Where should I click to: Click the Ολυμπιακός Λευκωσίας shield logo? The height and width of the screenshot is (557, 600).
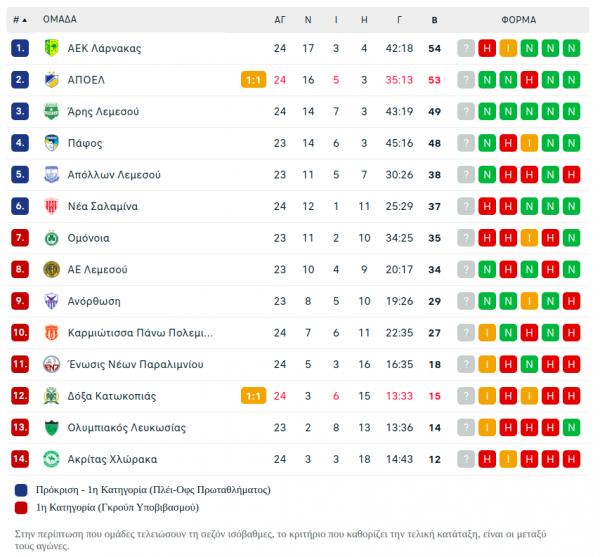click(51, 427)
